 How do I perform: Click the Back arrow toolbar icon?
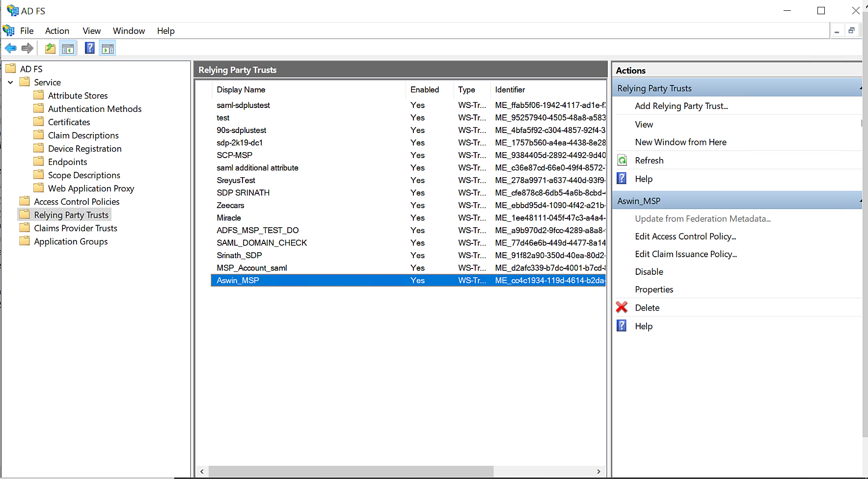10,48
